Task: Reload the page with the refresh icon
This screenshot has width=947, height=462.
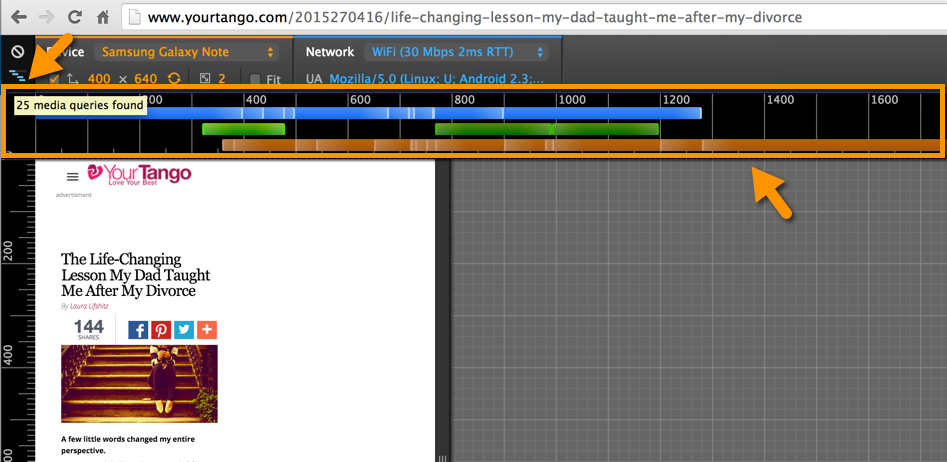Action: (x=75, y=18)
